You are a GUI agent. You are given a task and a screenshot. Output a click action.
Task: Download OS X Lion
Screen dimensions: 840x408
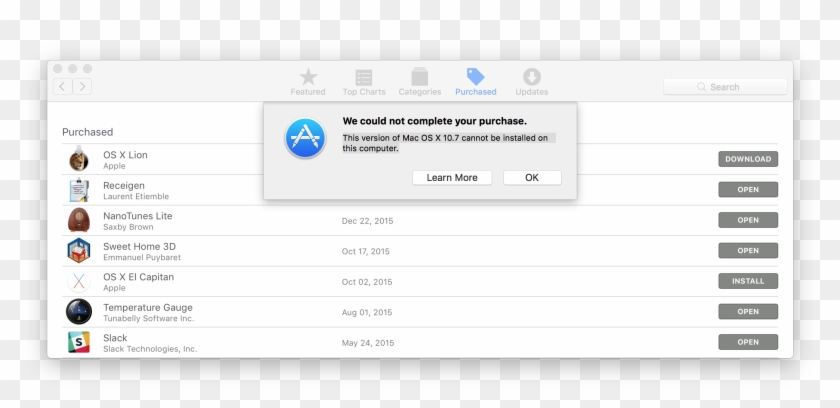pos(747,159)
